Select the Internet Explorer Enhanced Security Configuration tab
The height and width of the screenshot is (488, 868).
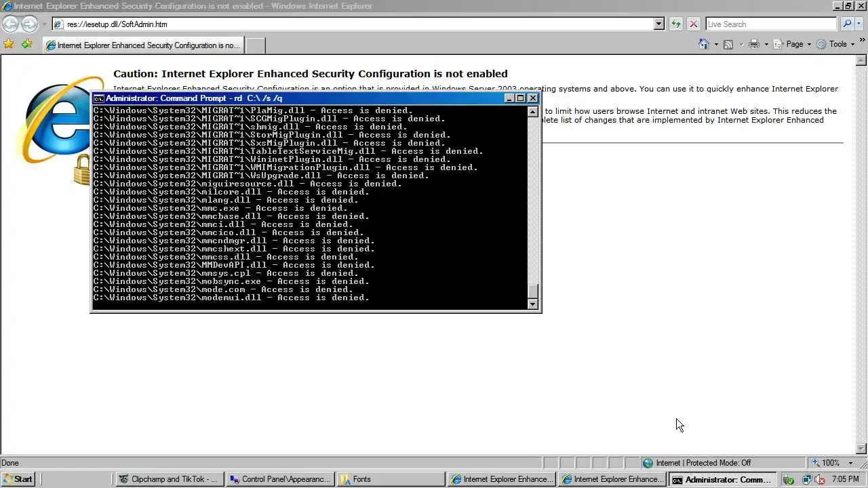point(143,45)
